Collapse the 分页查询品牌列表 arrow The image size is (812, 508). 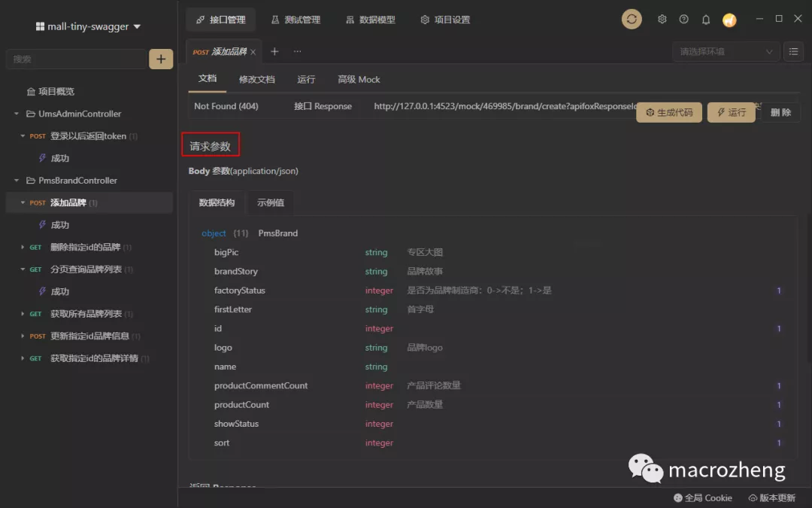coord(23,269)
